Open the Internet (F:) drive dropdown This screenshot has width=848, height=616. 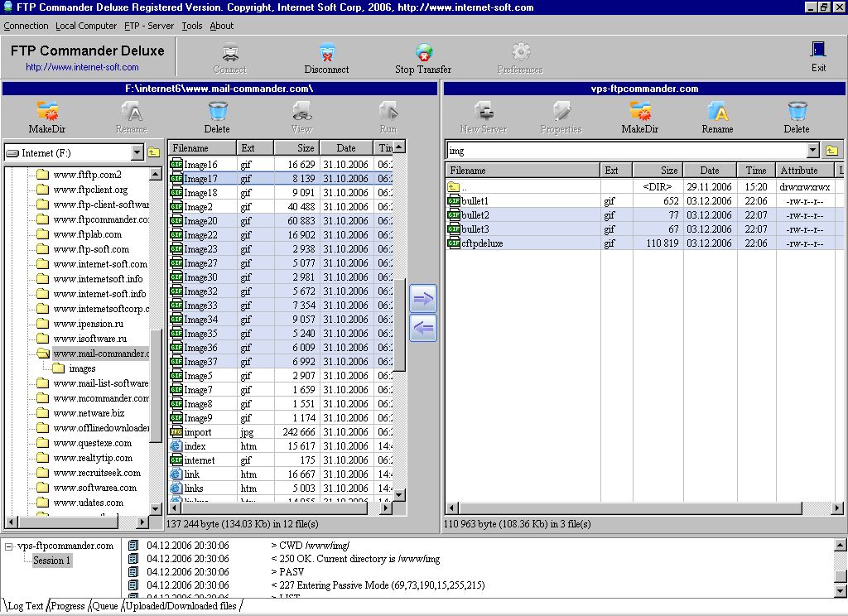138,152
